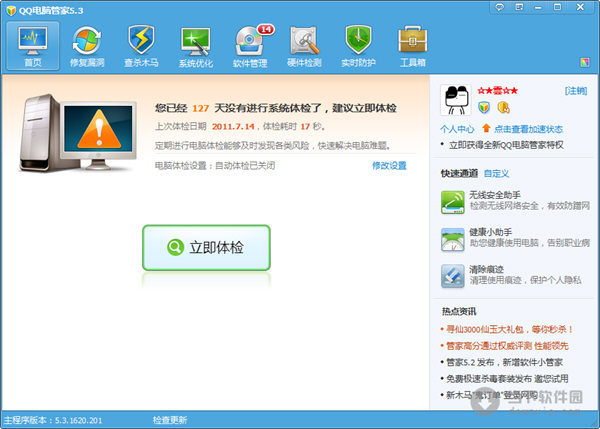This screenshot has height=429, width=600.
Task: Click the red 14 notification badge
Action: point(266,29)
